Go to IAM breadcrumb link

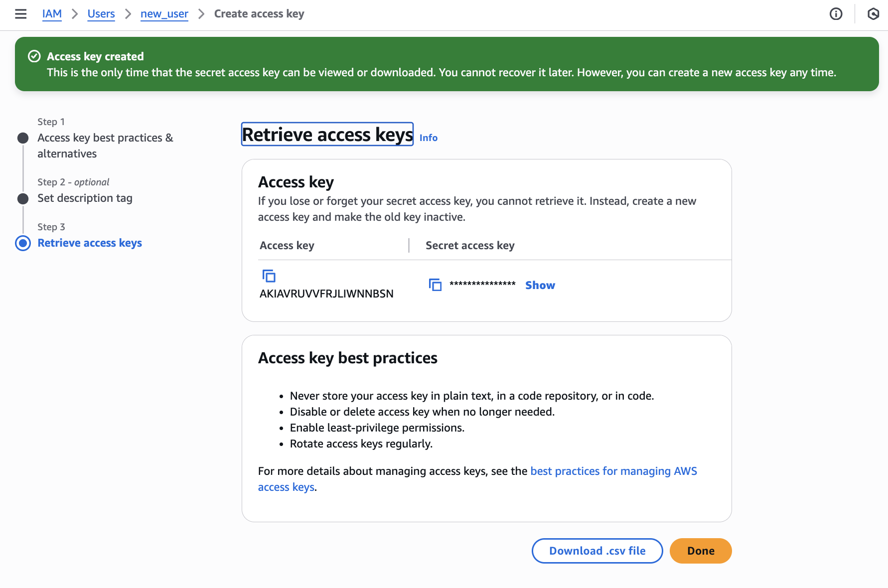tap(52, 14)
